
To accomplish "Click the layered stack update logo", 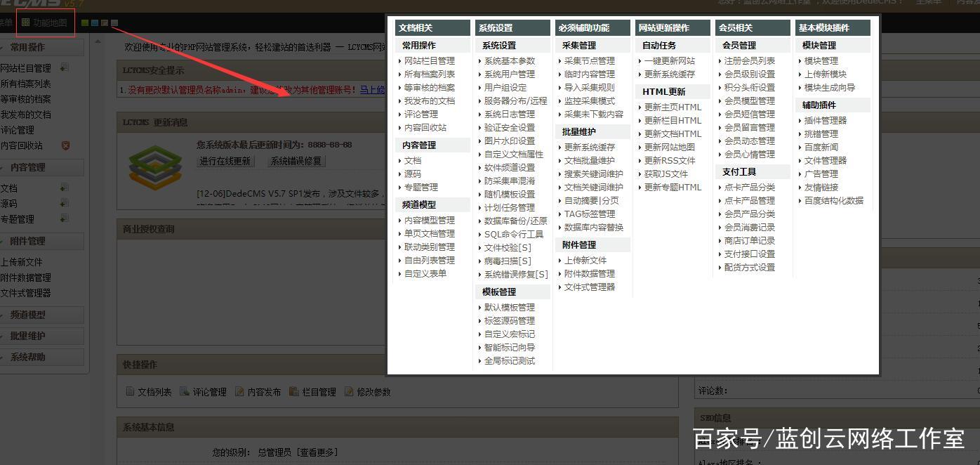I will 155,166.
